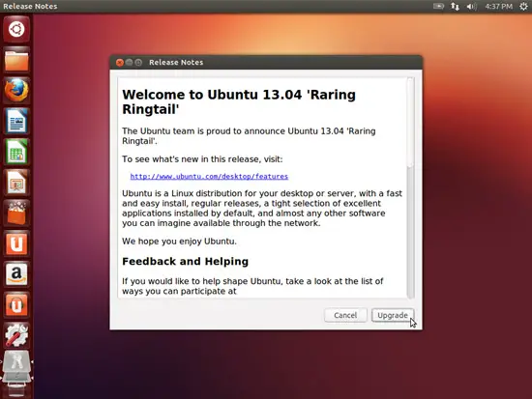
Task: Click the Cancel button
Action: 345,315
